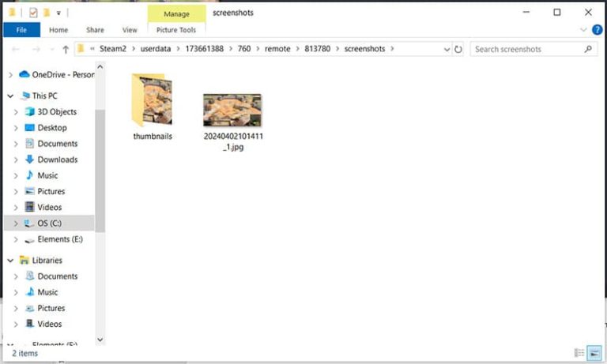Select Downloads in the navigation pane

click(x=58, y=159)
